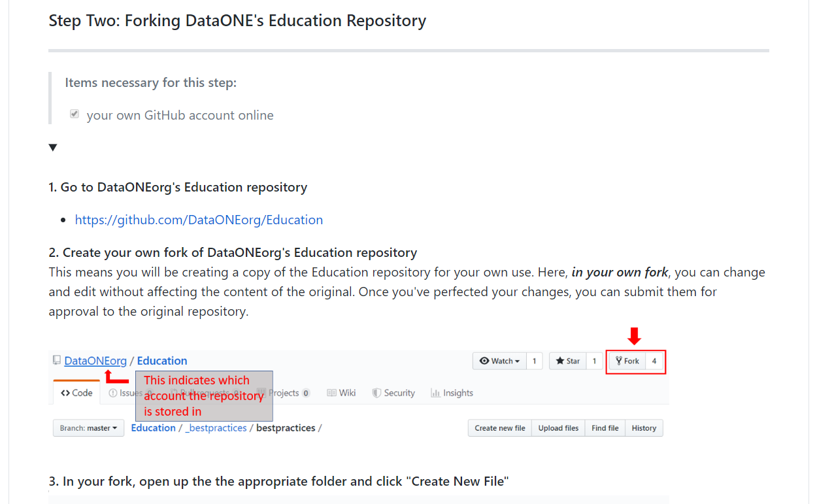This screenshot has height=504, width=817.
Task: Click the fork icon on Fork button
Action: coord(618,361)
